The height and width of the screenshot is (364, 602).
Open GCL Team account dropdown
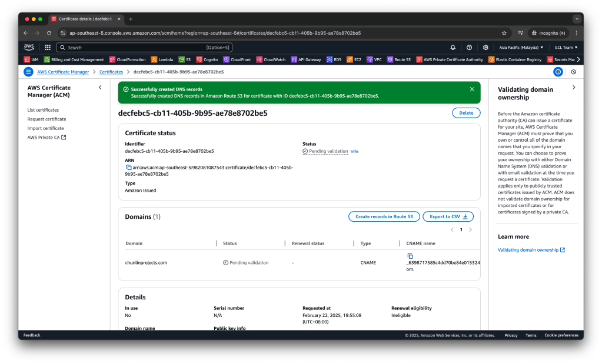click(566, 47)
